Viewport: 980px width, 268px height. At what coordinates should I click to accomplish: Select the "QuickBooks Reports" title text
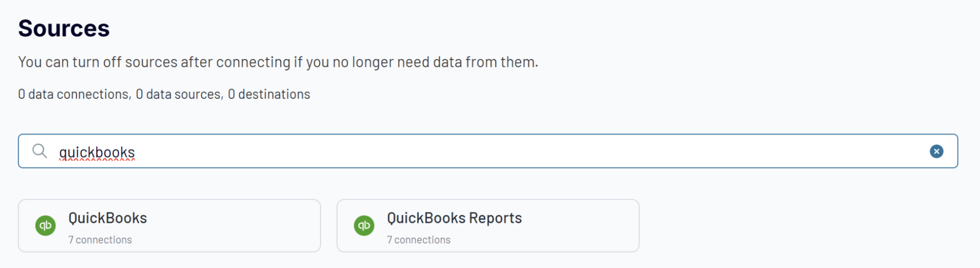point(454,218)
